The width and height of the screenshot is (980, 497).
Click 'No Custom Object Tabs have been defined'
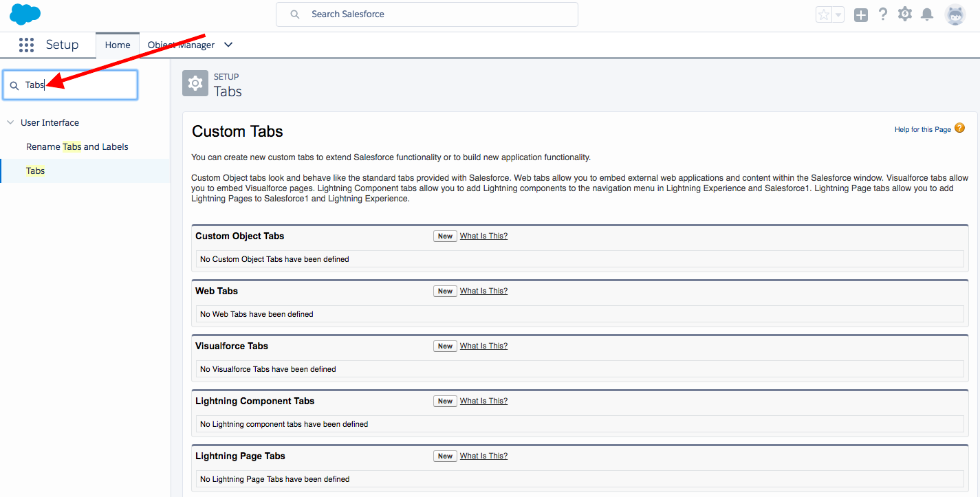pyautogui.click(x=274, y=259)
